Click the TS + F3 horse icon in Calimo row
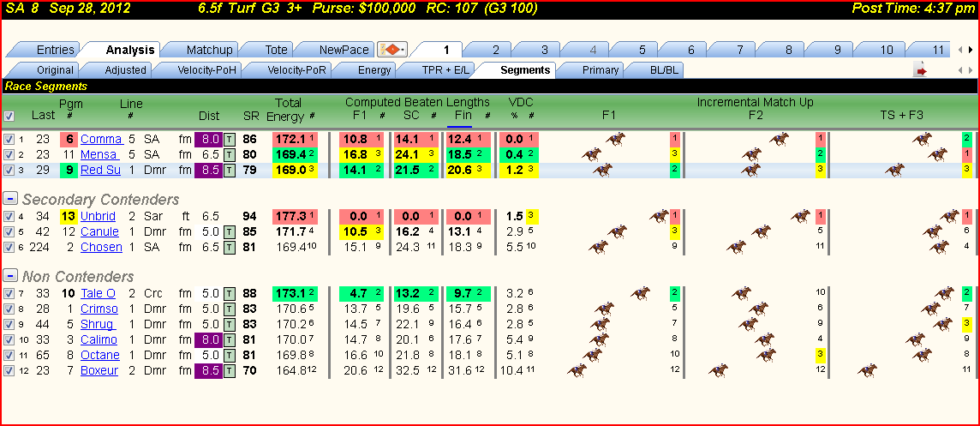Image resolution: width=980 pixels, height=426 pixels. click(916, 339)
